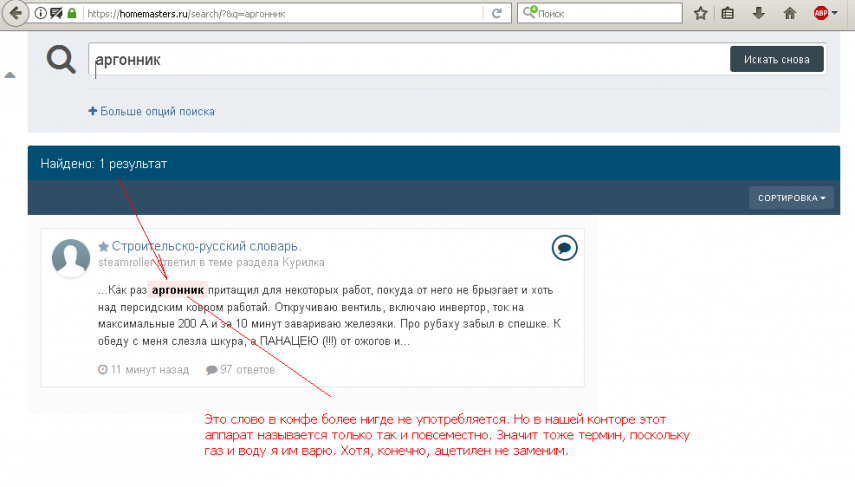Click the browser back arrow button
Screen dimensions: 855x487
(x=15, y=13)
